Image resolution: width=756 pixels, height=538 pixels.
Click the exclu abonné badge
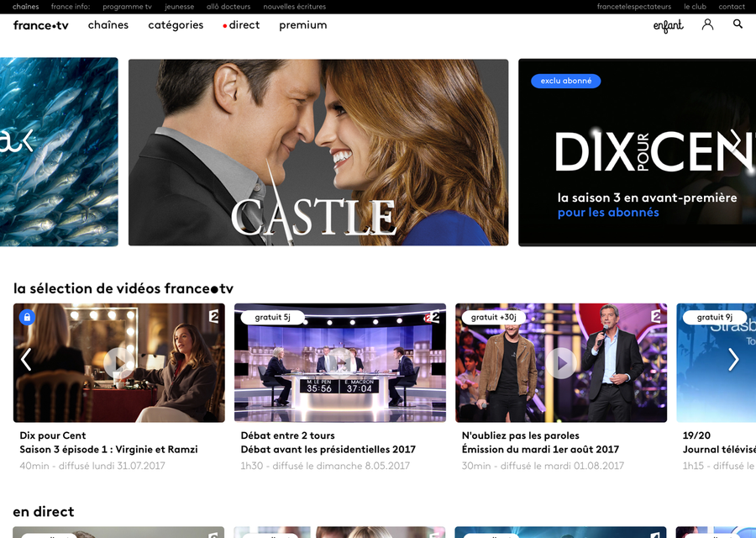coord(565,82)
